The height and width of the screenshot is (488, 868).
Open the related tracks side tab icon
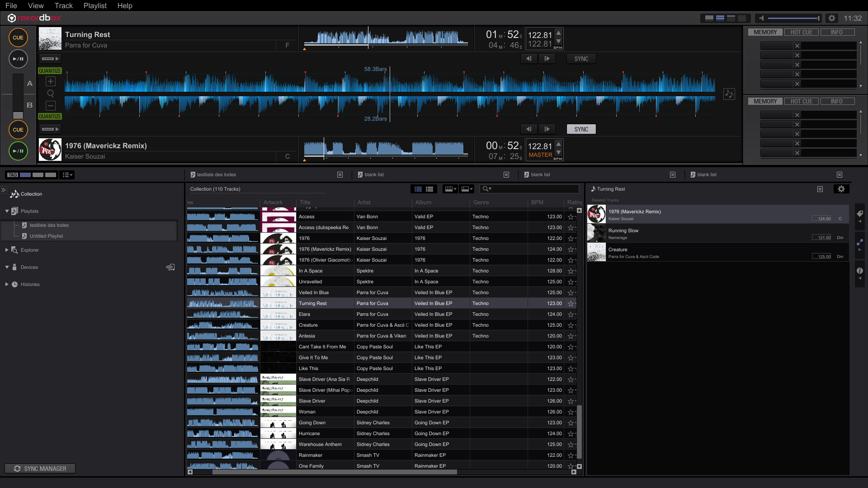859,243
